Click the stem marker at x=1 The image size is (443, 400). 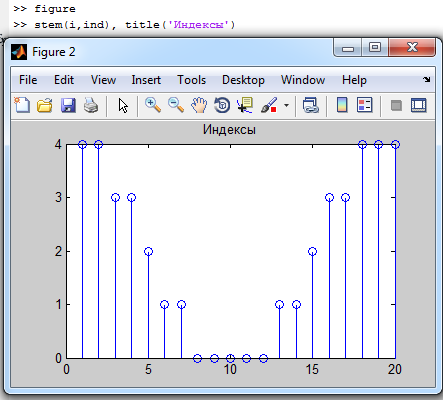pyautogui.click(x=82, y=145)
